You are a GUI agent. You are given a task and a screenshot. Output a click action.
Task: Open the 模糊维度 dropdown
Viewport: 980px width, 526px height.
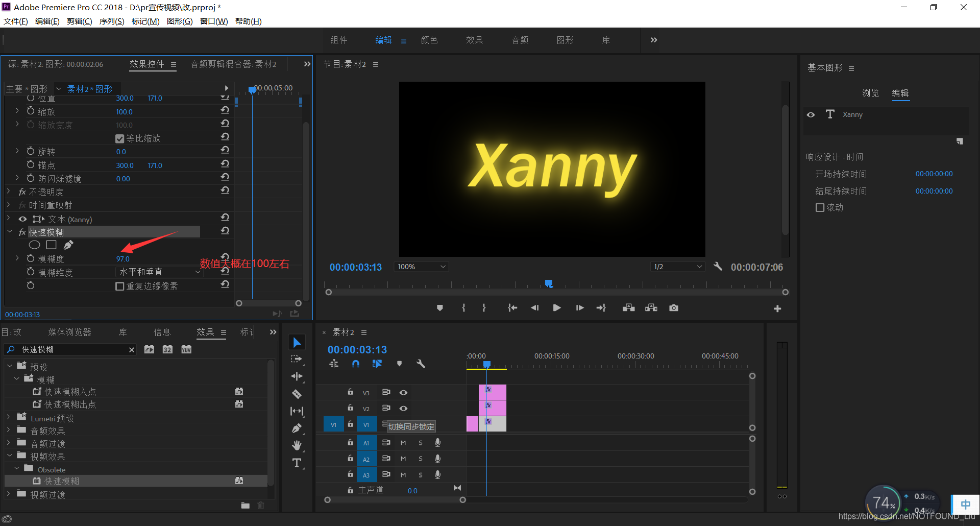160,272
